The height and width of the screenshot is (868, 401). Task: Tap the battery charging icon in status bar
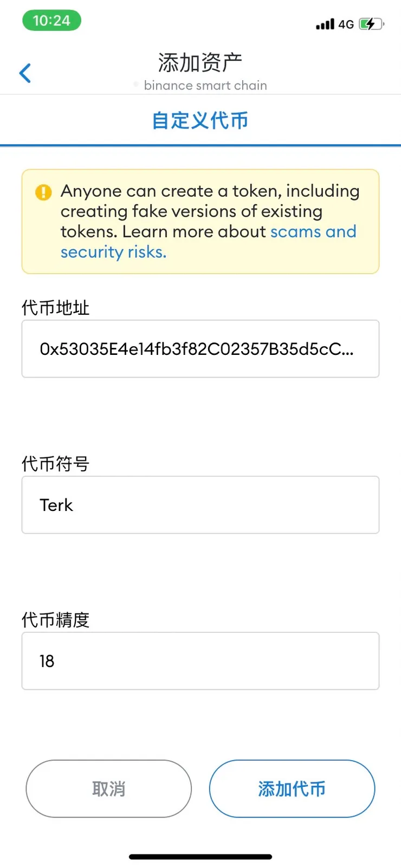coord(370,24)
